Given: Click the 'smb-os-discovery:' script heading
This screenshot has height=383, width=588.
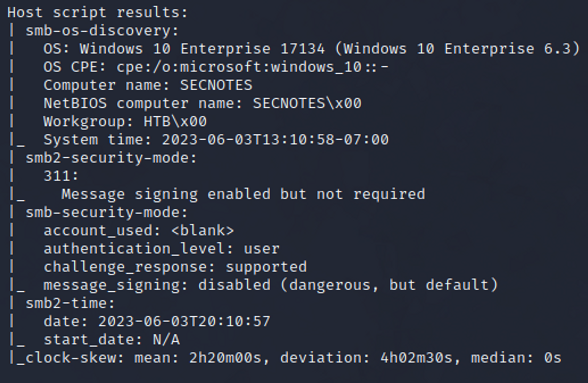Looking at the screenshot, I should (x=102, y=31).
